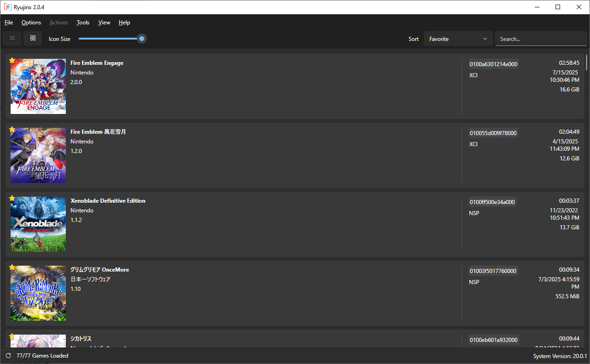Click the Fire Emblem 風花雪月 title
Screen dimensions: 590x364
click(x=98, y=132)
